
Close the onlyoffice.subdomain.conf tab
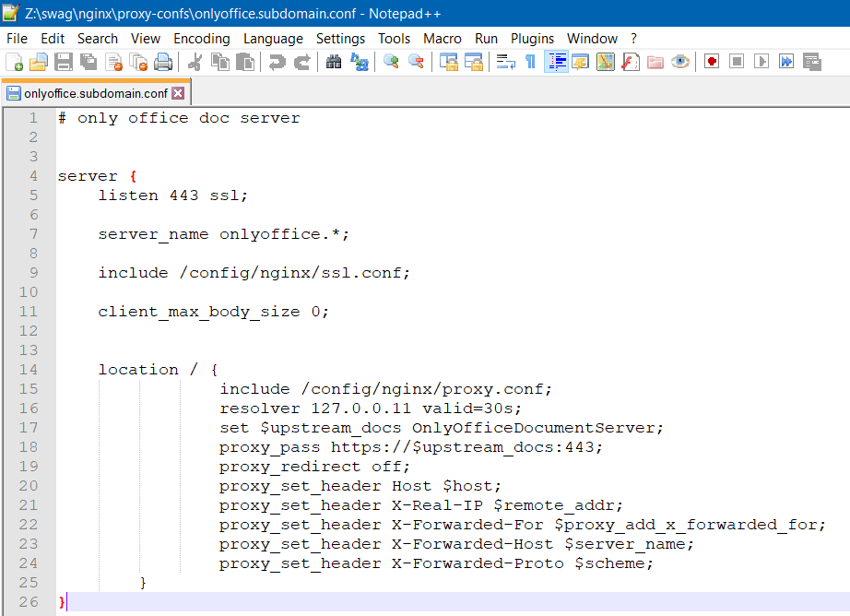[x=178, y=93]
